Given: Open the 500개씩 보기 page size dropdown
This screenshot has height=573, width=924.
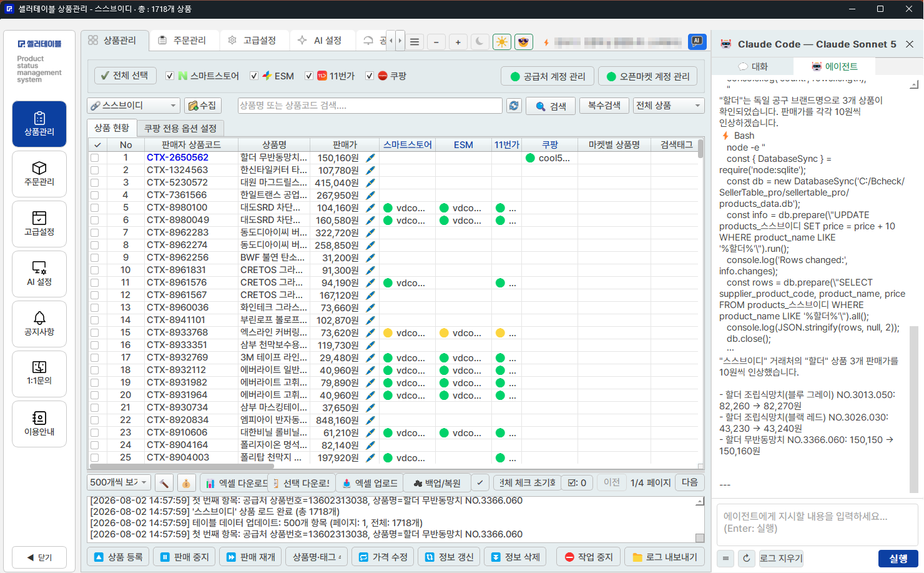Looking at the screenshot, I should (x=119, y=482).
